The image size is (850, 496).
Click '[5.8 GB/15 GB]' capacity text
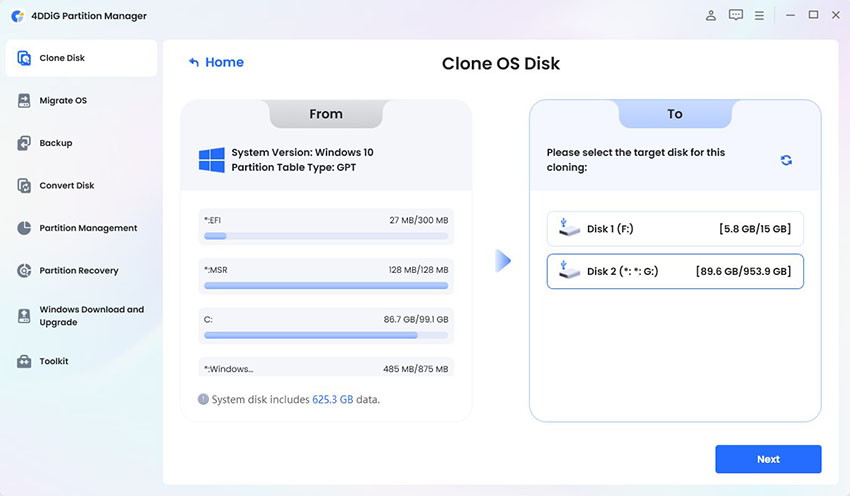click(x=755, y=229)
